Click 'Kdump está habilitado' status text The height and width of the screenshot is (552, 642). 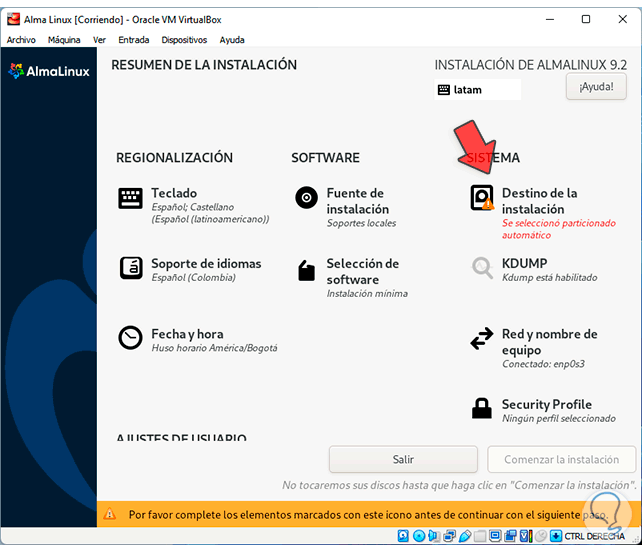549,277
